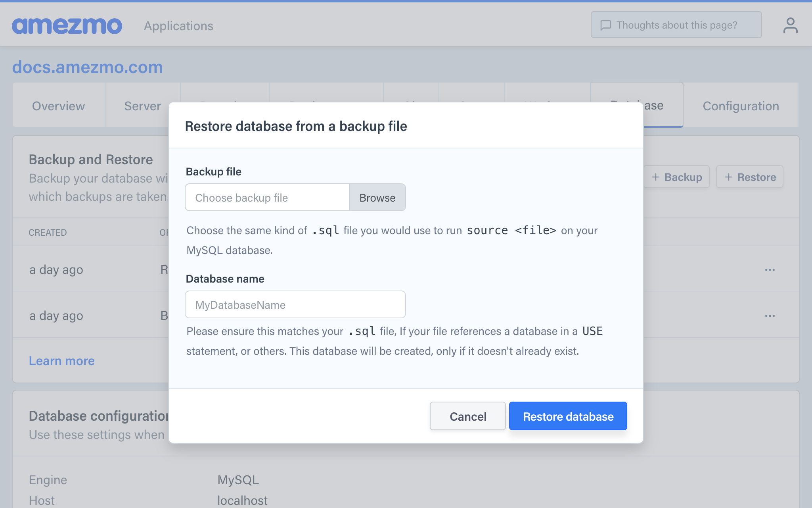Follow the Learn more link

tap(61, 361)
